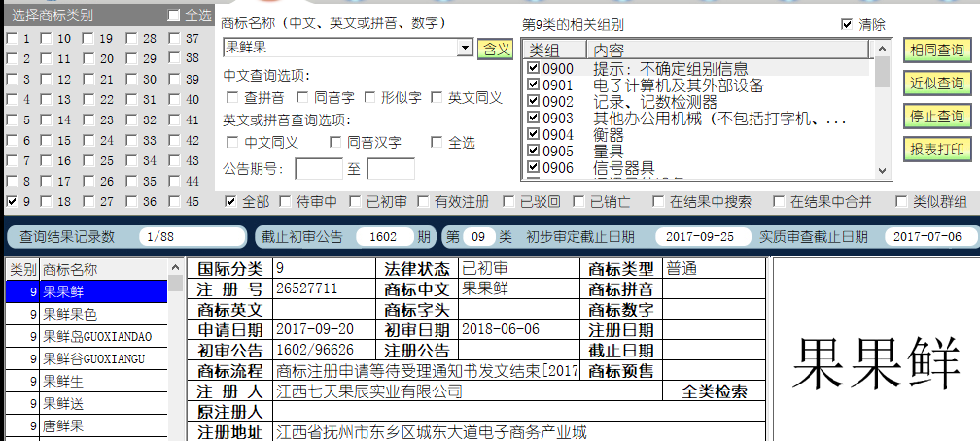Viewport: 980px width, 441px height.
Task: Filter by 已初审 status
Action: [x=355, y=202]
